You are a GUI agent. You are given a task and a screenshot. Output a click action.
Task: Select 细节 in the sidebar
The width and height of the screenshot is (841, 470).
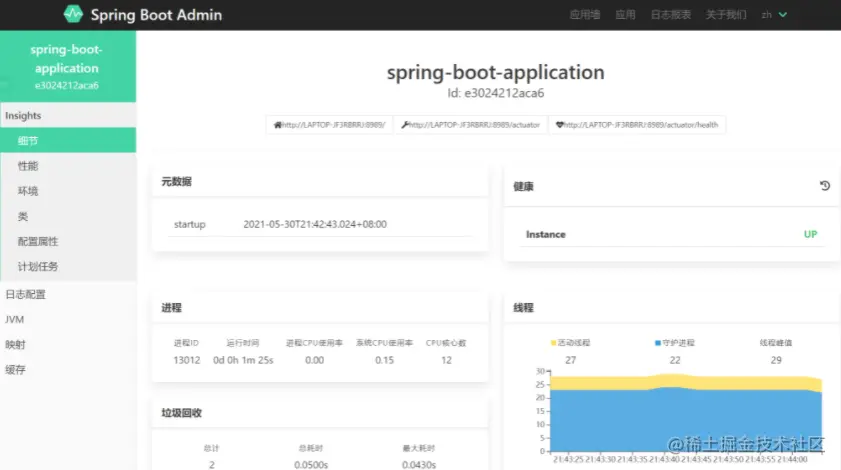point(68,141)
